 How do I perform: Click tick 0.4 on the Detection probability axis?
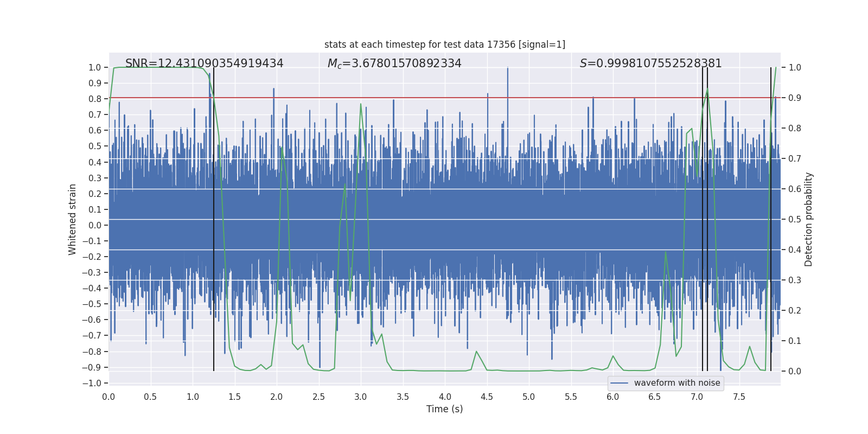pyautogui.click(x=795, y=250)
